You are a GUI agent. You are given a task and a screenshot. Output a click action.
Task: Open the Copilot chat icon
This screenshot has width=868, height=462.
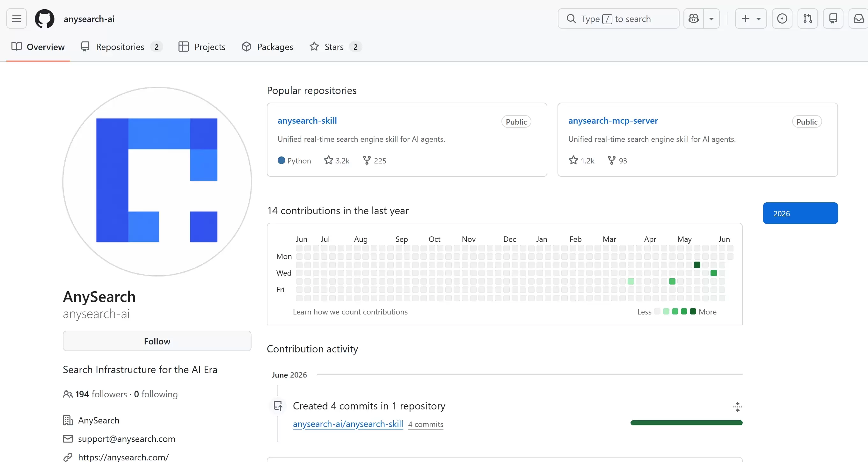693,18
